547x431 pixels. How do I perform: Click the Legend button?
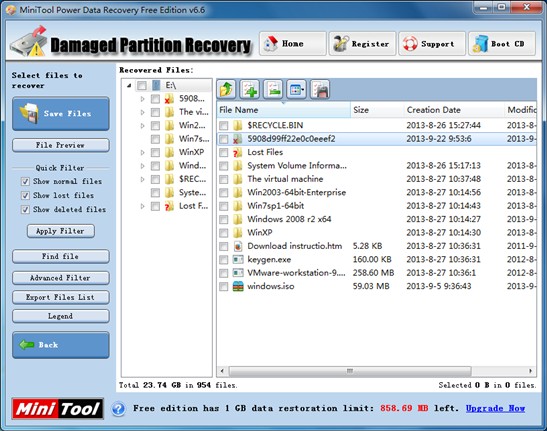pyautogui.click(x=61, y=316)
